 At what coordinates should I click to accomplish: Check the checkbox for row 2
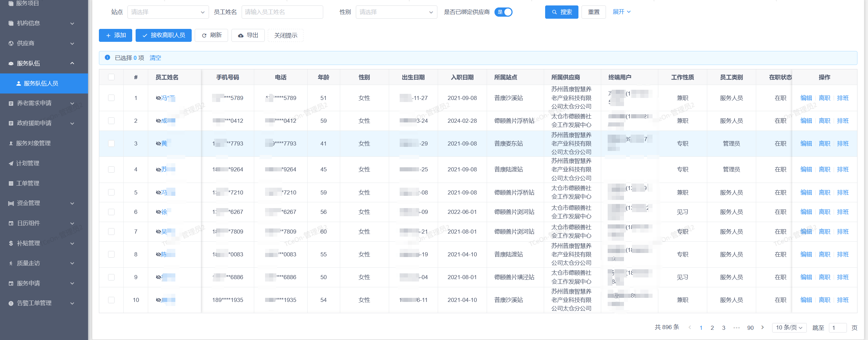[111, 121]
